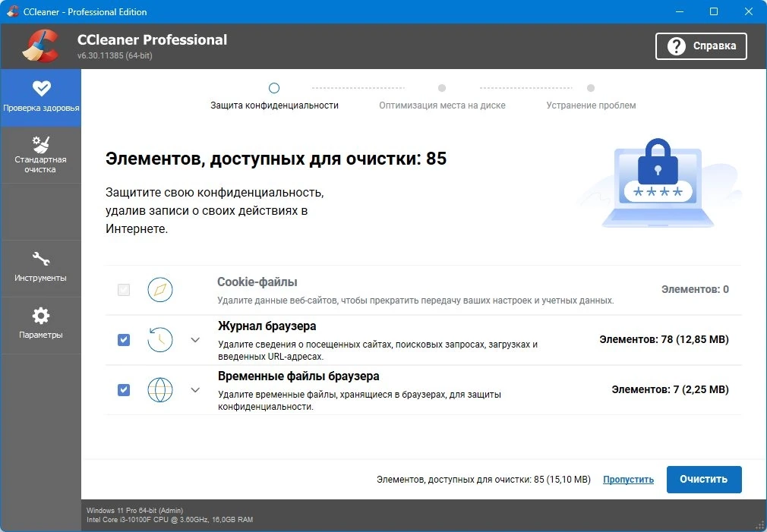This screenshot has width=767, height=532.
Task: Click the text Элементов: 7 (2,25 MB)
Action: click(670, 390)
